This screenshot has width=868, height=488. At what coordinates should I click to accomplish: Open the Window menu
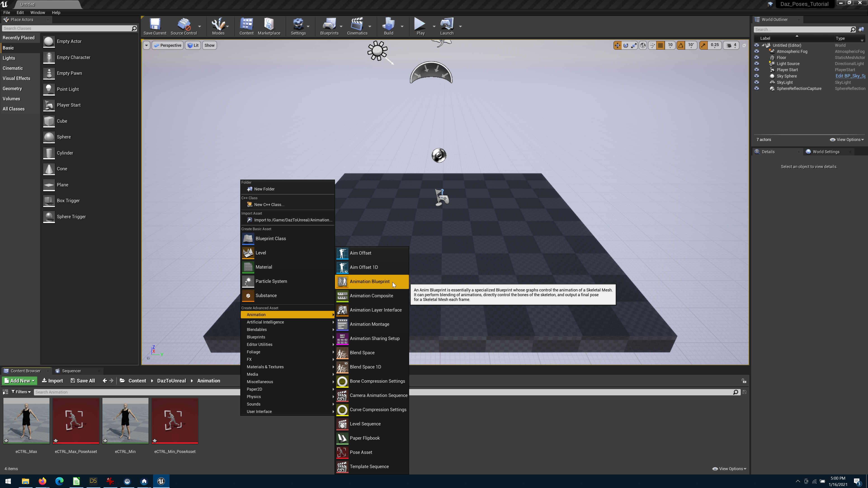[x=38, y=12]
